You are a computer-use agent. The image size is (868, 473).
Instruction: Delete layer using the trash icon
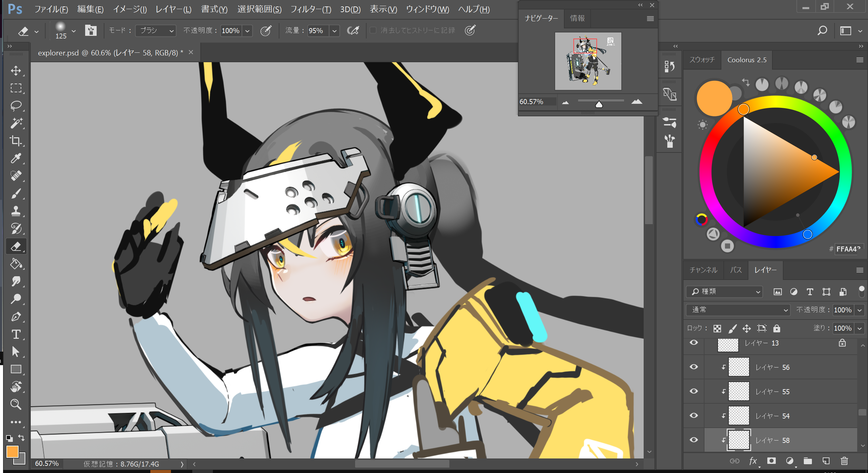(x=844, y=461)
